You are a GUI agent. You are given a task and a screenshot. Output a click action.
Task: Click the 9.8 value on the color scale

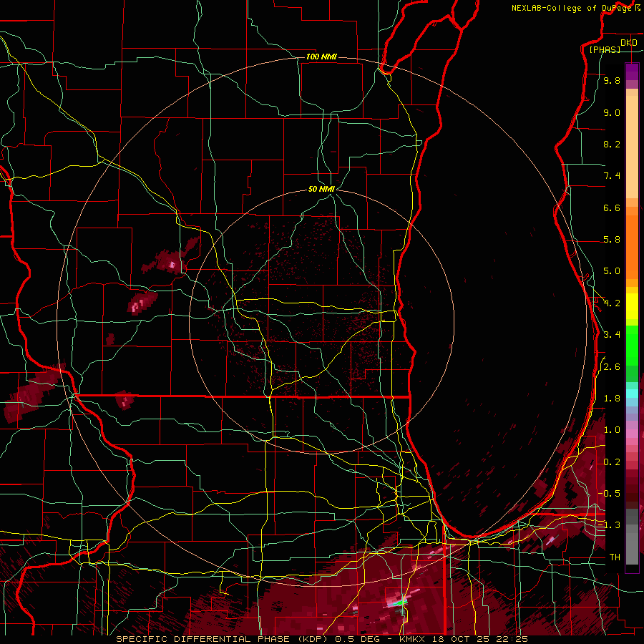(612, 81)
